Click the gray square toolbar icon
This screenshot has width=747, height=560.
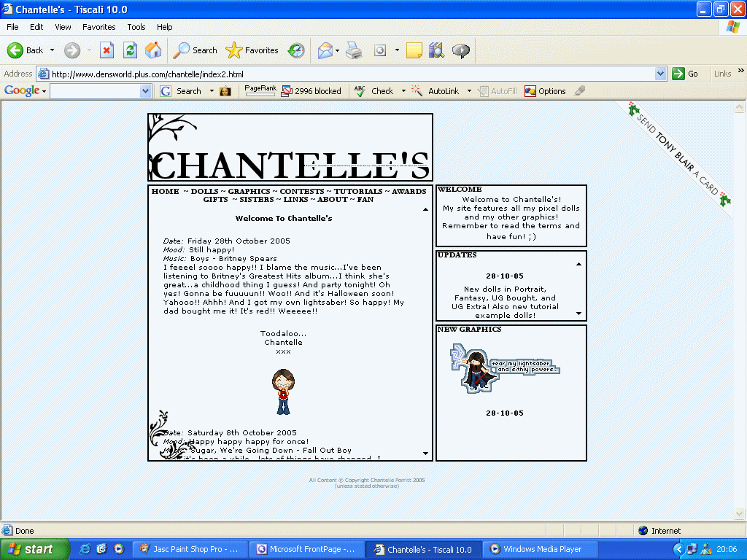coord(379,50)
